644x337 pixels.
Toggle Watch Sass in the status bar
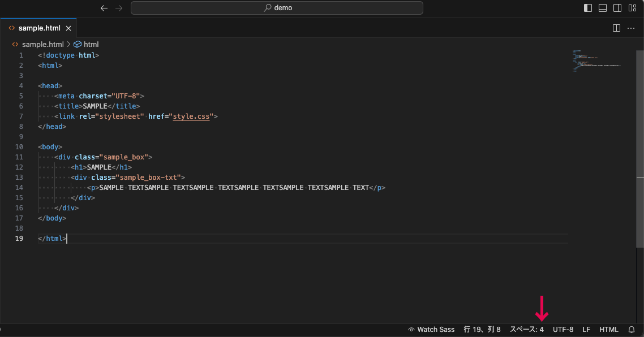431,329
